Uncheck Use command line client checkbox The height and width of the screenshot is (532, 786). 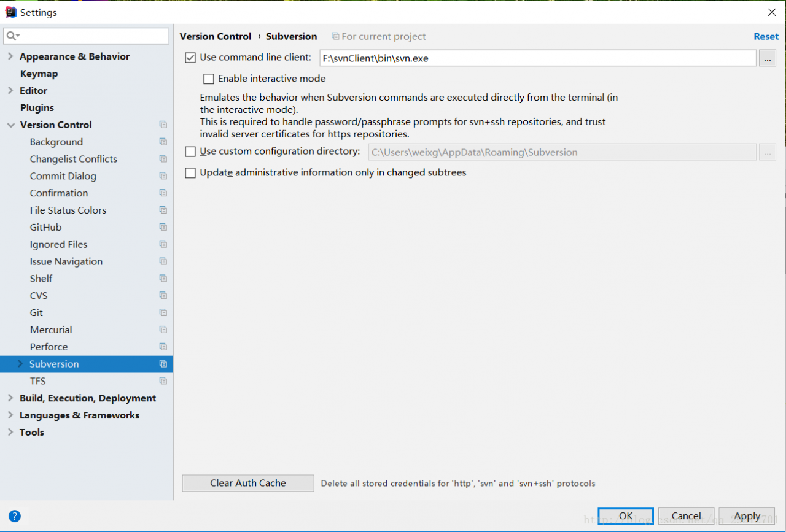tap(190, 58)
